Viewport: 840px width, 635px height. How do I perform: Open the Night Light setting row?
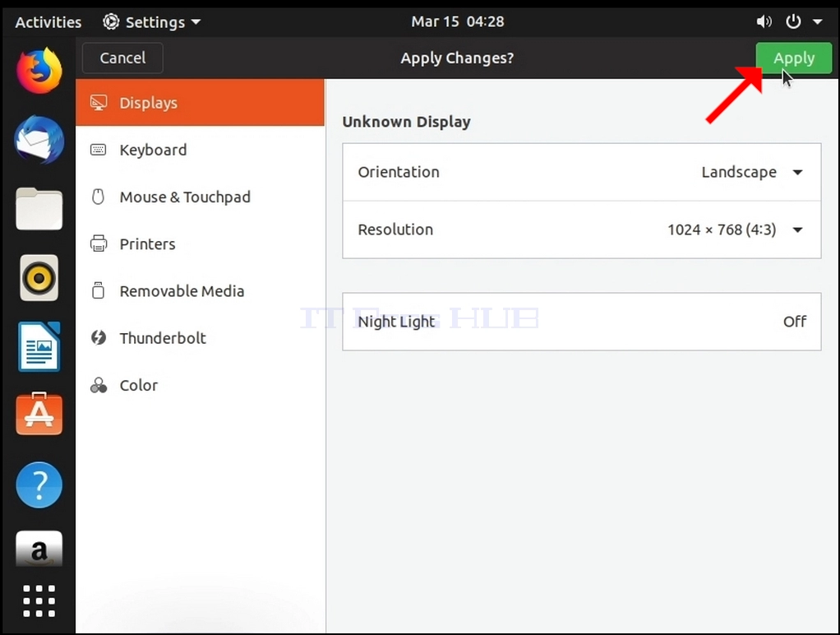581,322
